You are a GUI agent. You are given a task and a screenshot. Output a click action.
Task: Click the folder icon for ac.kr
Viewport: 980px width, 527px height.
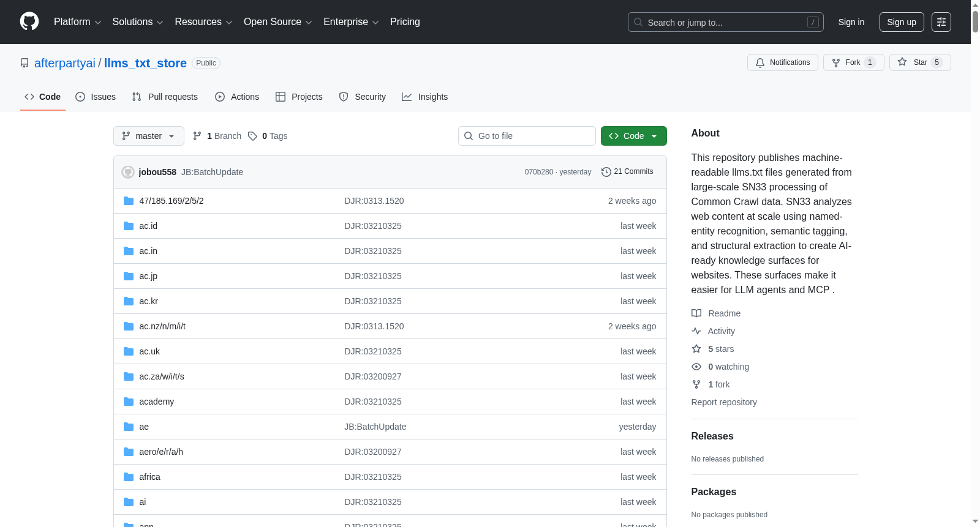[x=129, y=301]
